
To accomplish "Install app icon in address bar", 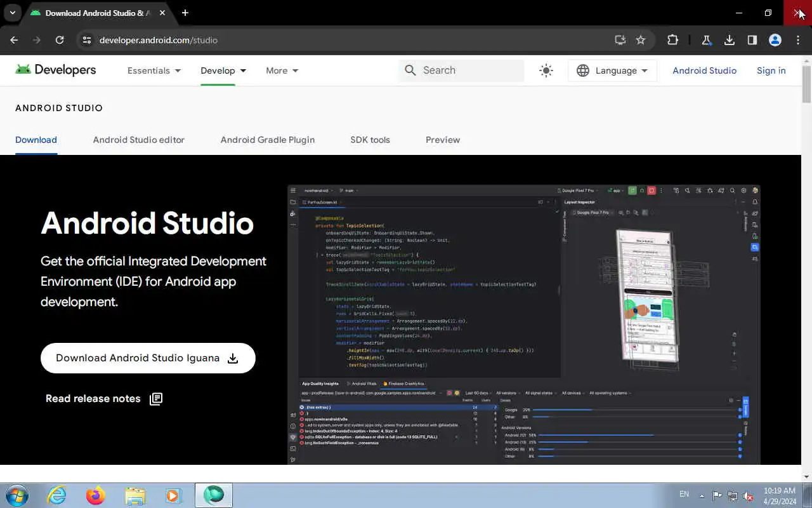I will 620,40.
